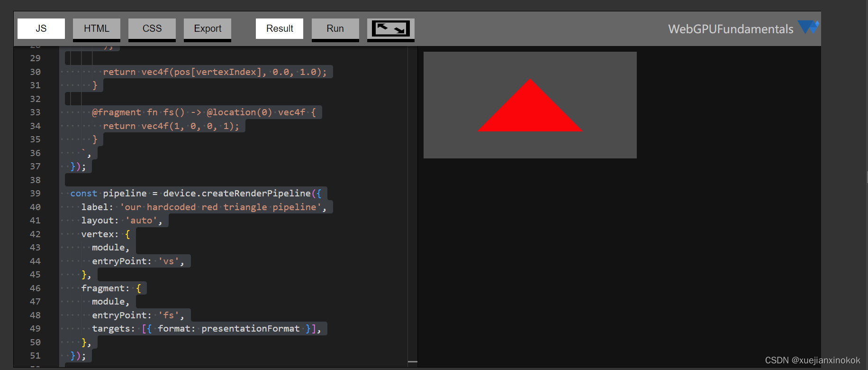Click line number 39 in gutter
The width and height of the screenshot is (868, 370).
pyautogui.click(x=36, y=194)
